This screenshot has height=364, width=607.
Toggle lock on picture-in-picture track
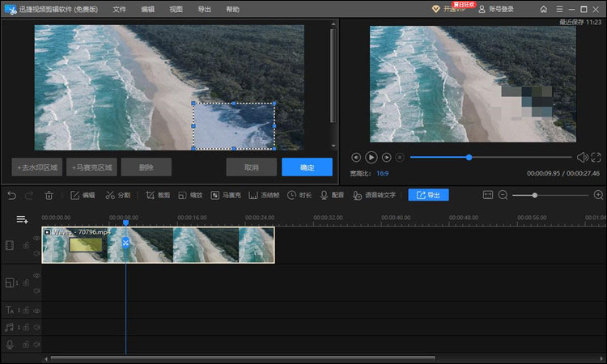tap(26, 283)
